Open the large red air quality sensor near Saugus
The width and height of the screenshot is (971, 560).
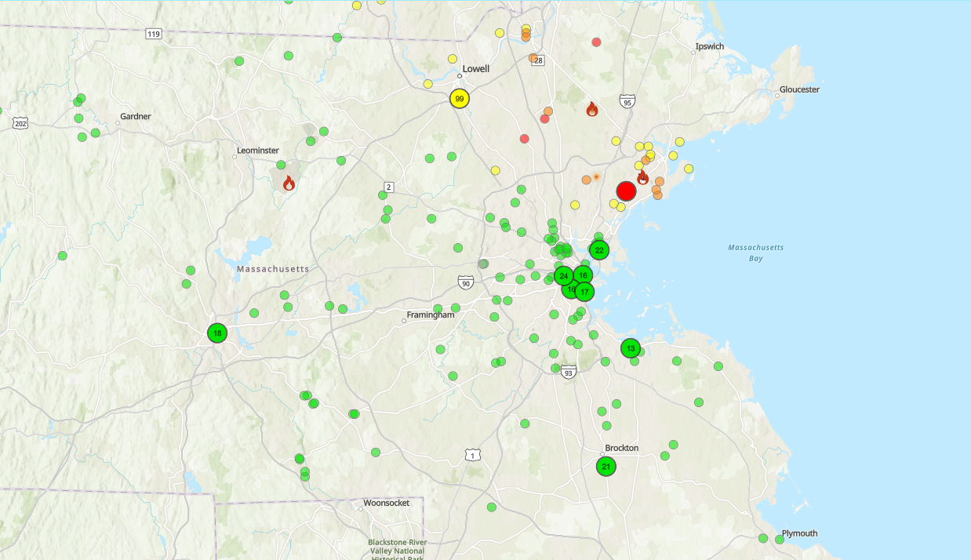coord(626,191)
